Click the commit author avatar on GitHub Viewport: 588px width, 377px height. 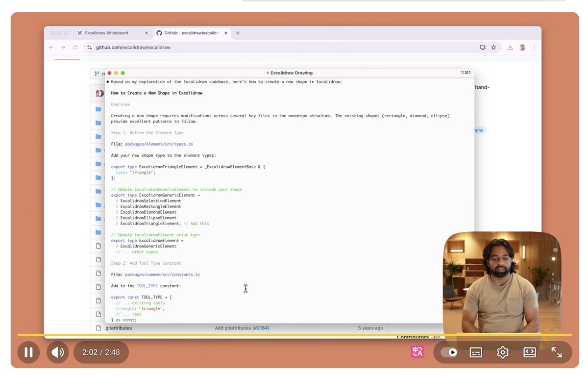click(x=99, y=93)
